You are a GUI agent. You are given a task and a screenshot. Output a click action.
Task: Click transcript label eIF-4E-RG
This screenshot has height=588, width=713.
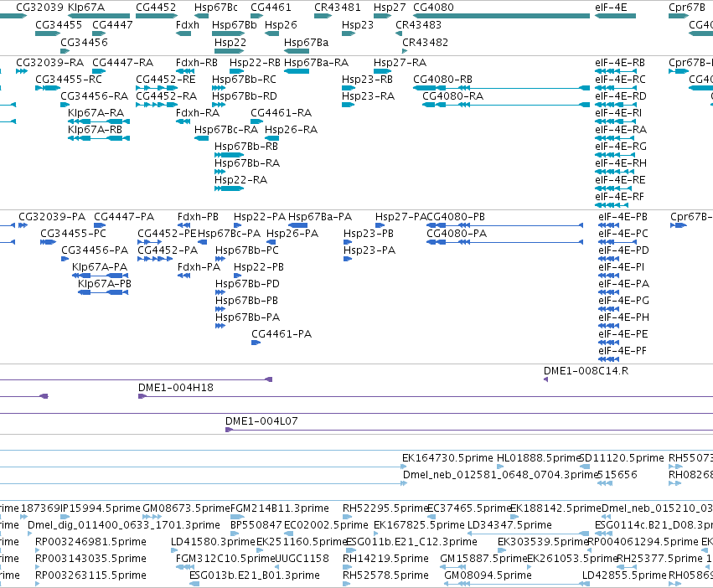click(620, 147)
